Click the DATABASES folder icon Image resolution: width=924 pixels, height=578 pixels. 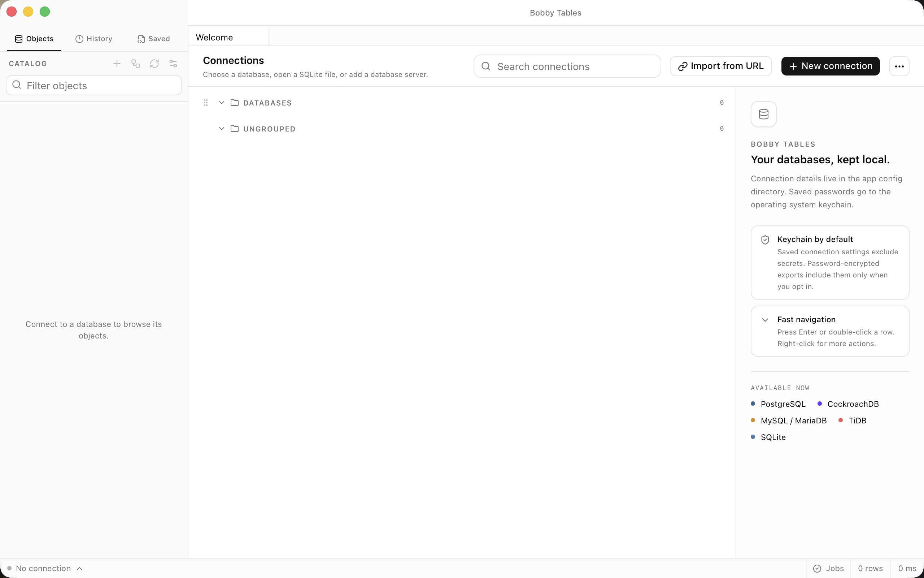pos(235,103)
